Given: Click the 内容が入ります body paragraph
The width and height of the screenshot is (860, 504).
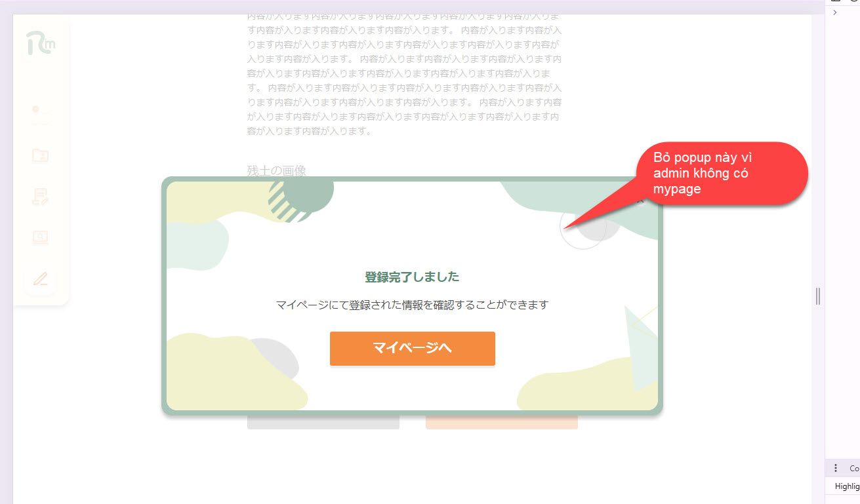Looking at the screenshot, I should (404, 72).
